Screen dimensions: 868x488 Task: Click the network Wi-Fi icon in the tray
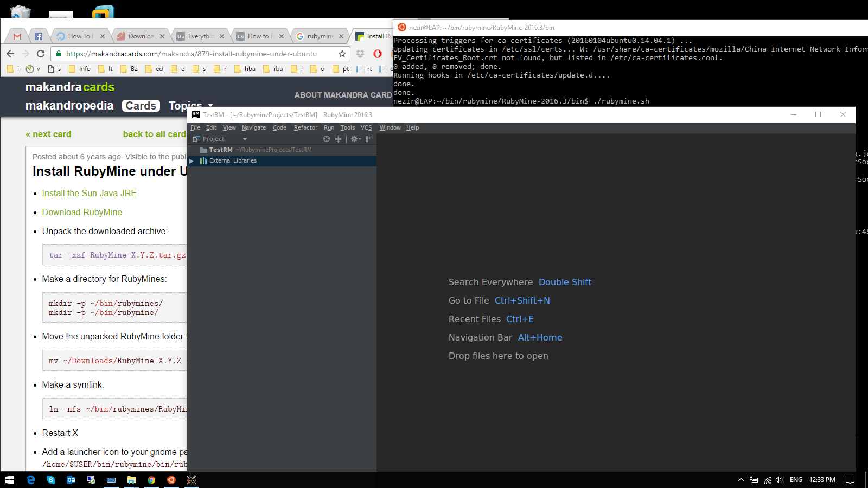767,480
